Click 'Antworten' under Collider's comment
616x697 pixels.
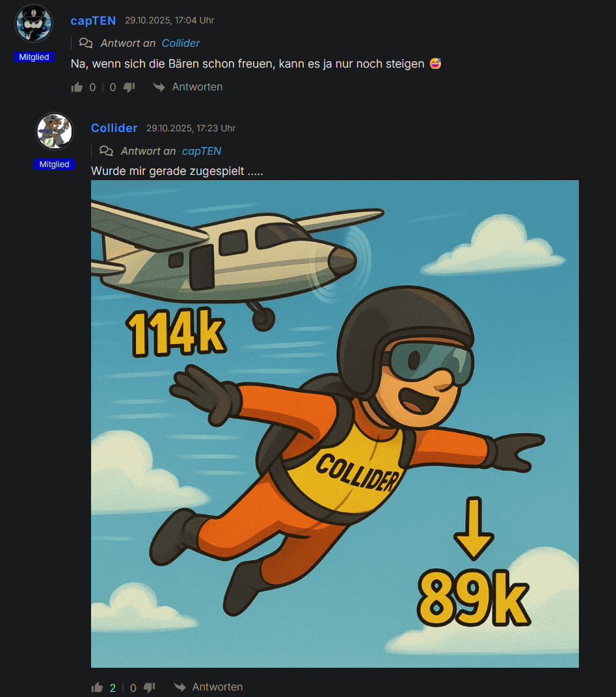217,687
